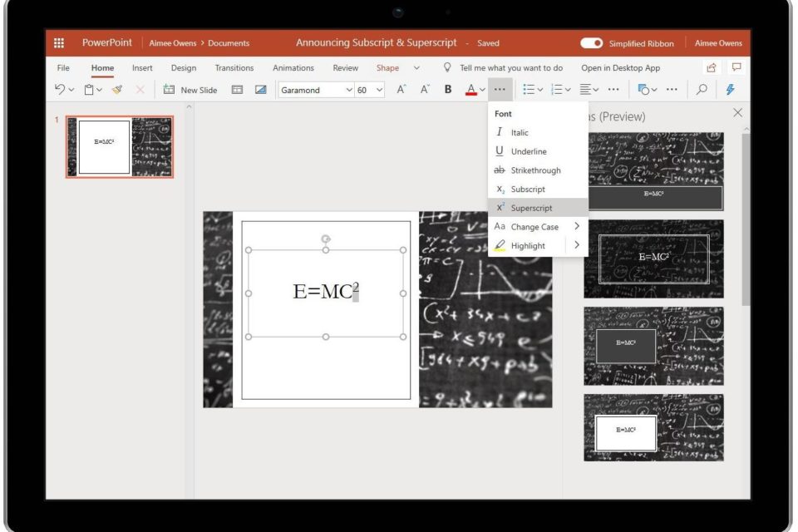The image size is (798, 532).
Task: Switch to the Home tab
Action: (102, 67)
